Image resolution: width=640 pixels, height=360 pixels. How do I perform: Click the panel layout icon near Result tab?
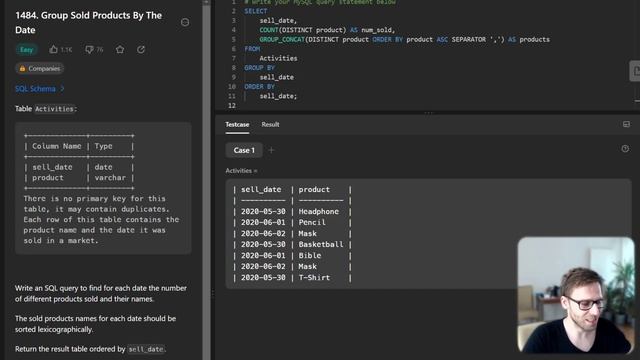[x=626, y=124]
